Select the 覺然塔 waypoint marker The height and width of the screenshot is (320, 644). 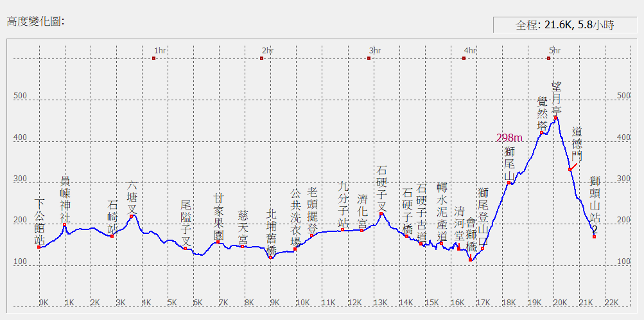tap(542, 133)
